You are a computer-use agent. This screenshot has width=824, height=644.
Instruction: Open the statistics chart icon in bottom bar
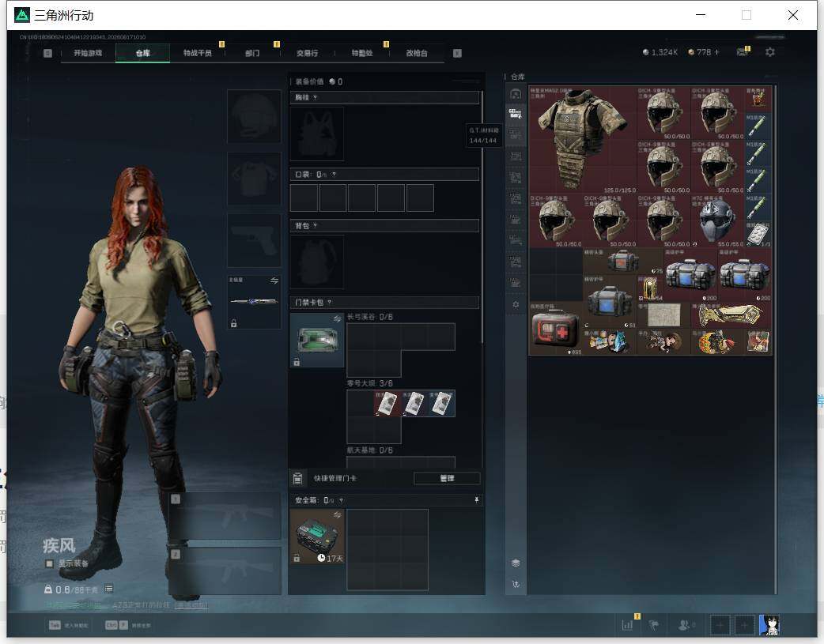click(627, 625)
